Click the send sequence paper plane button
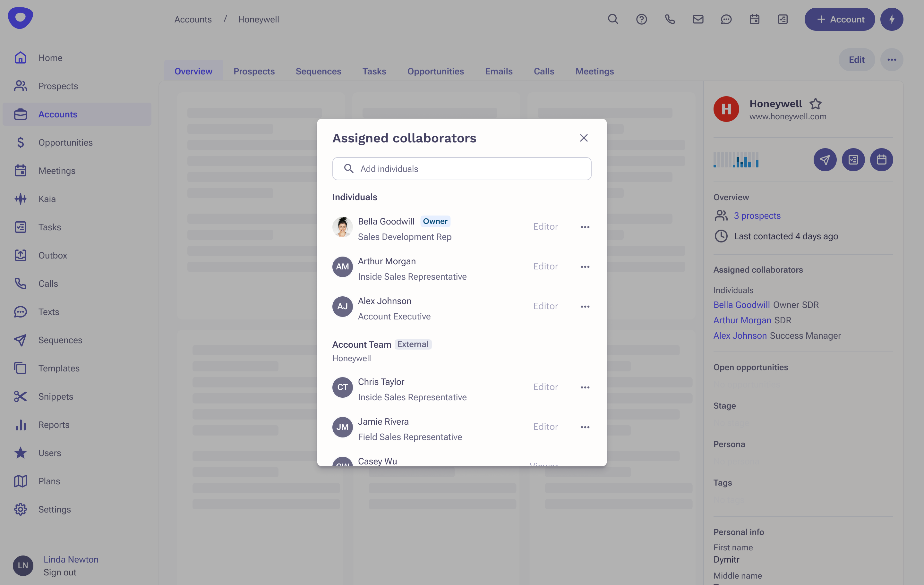The height and width of the screenshot is (585, 924). coord(825,160)
